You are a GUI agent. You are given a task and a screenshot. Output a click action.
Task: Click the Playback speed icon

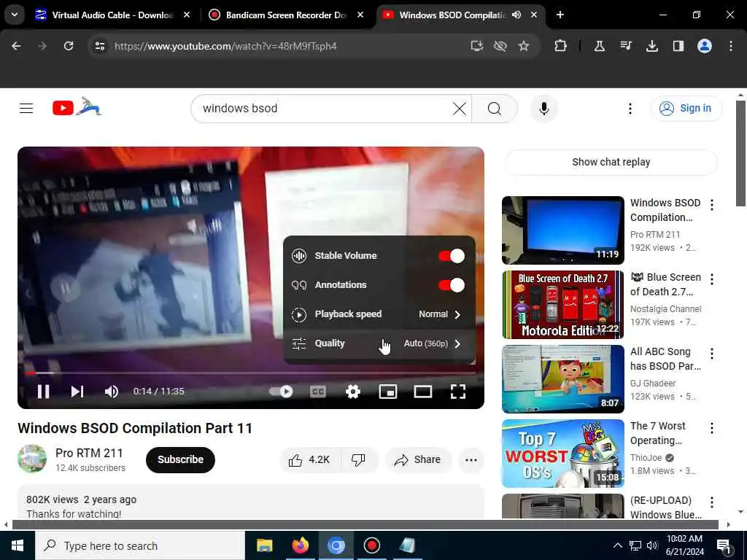pyautogui.click(x=298, y=314)
